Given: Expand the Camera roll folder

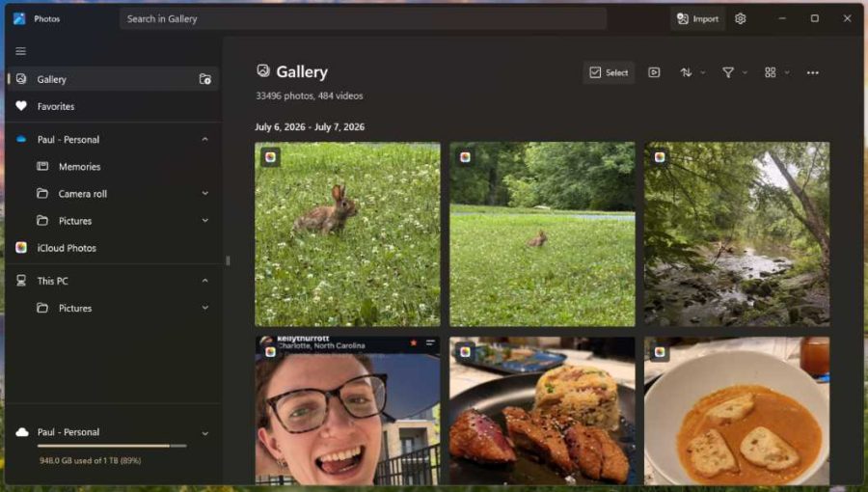Looking at the screenshot, I should [x=204, y=194].
